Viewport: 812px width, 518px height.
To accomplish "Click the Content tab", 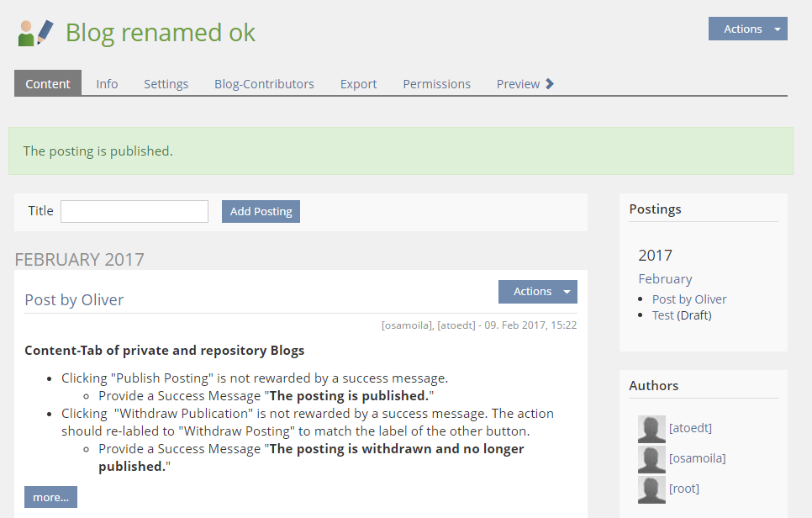I will [48, 84].
